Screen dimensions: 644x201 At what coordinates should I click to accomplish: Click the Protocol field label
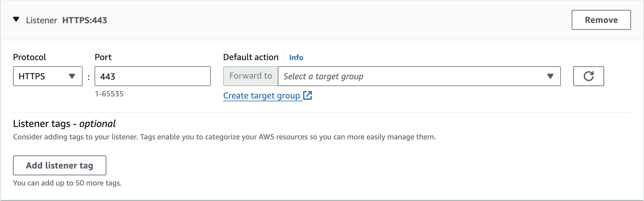pyautogui.click(x=29, y=57)
